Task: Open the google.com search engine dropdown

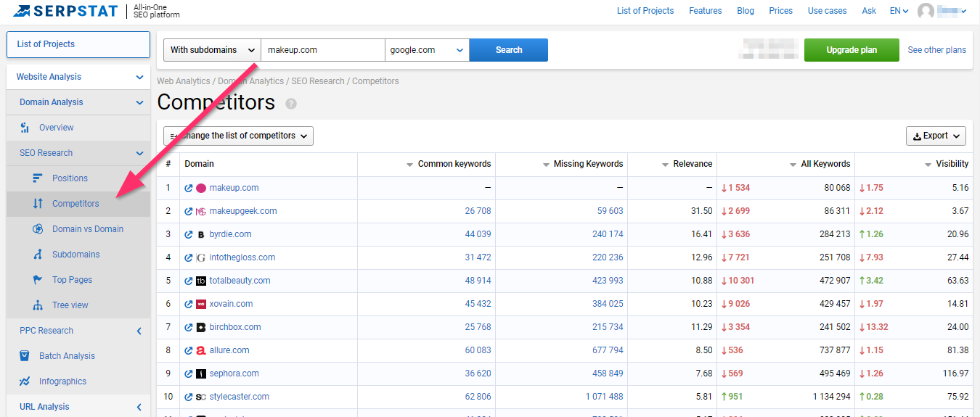Action: point(427,50)
